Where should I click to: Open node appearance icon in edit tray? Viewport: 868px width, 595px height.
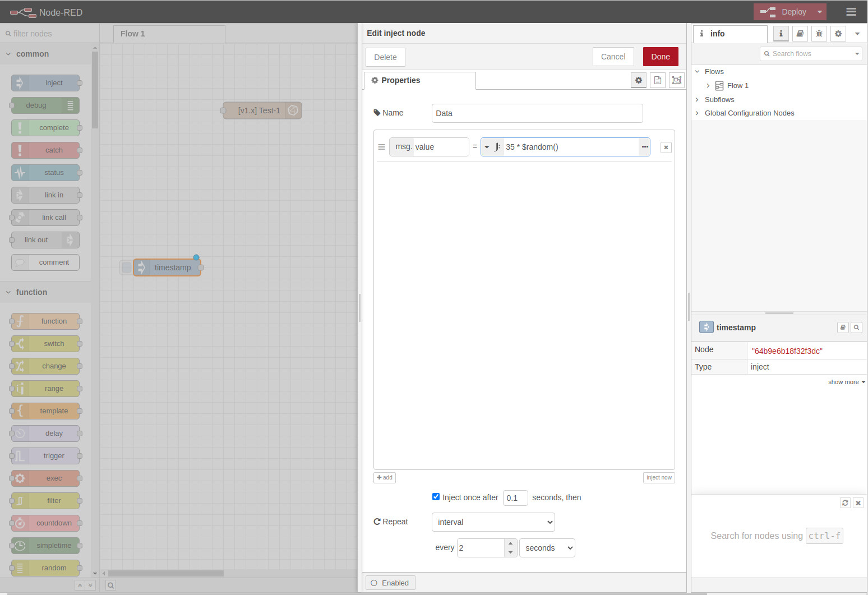point(677,80)
